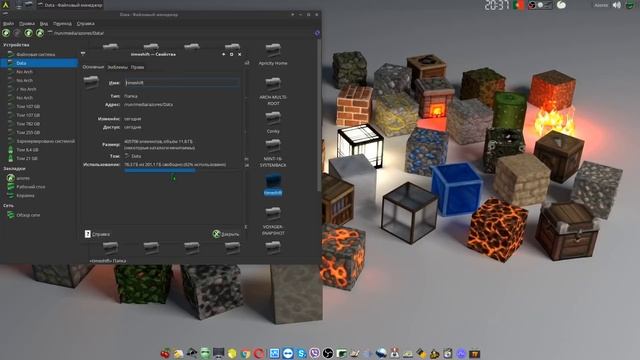
Task: Click the Portuguese flag keyboard layout indicator
Action: [x=518, y=5]
